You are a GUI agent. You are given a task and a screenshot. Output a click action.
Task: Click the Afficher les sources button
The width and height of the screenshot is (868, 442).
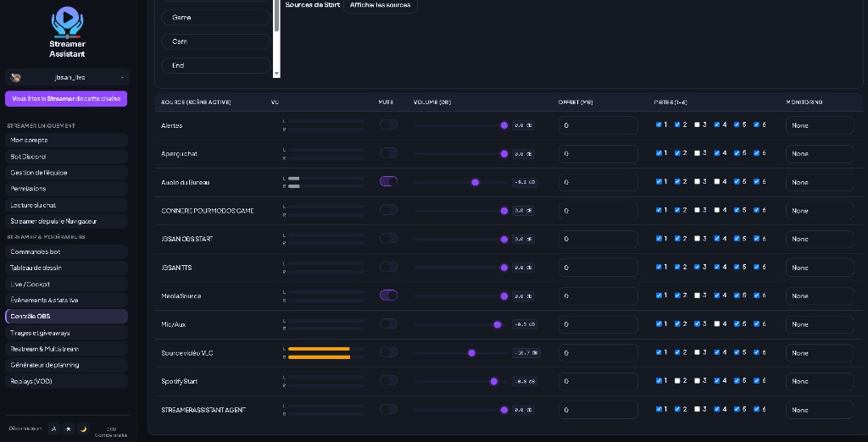(x=381, y=5)
